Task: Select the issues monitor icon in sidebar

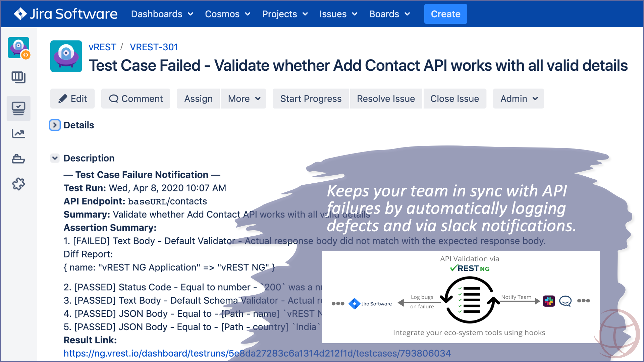Action: click(x=18, y=109)
